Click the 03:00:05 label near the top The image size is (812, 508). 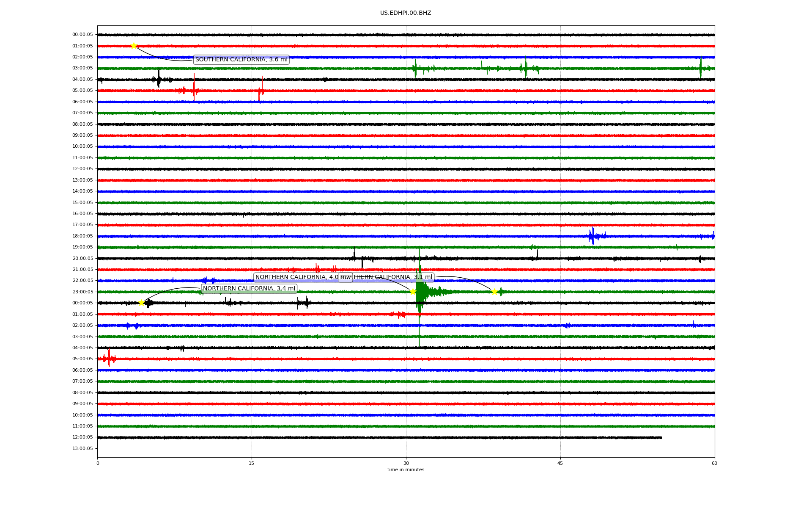[82, 68]
